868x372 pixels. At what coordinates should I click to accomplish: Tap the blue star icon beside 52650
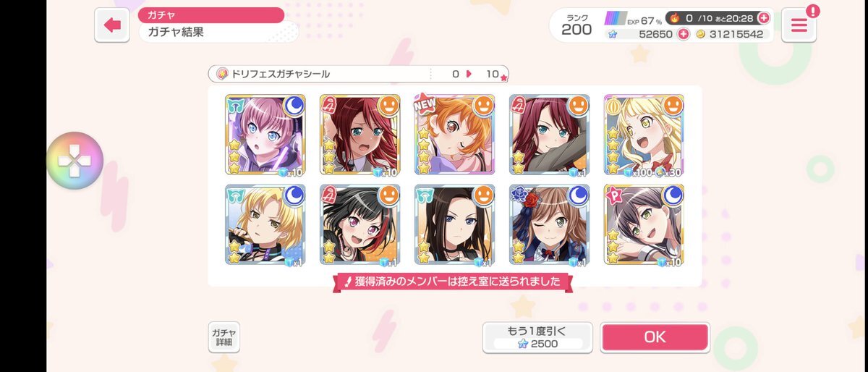[x=612, y=34]
